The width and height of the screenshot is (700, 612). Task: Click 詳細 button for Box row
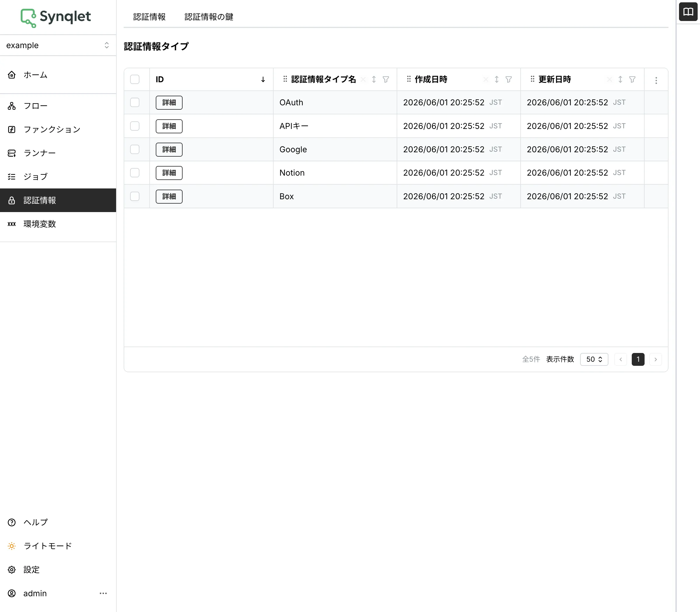coord(169,196)
